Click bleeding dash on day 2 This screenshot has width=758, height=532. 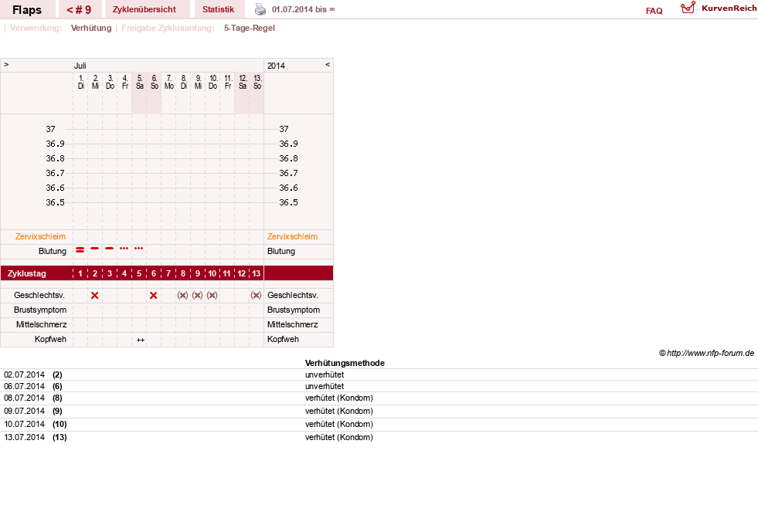[95, 249]
